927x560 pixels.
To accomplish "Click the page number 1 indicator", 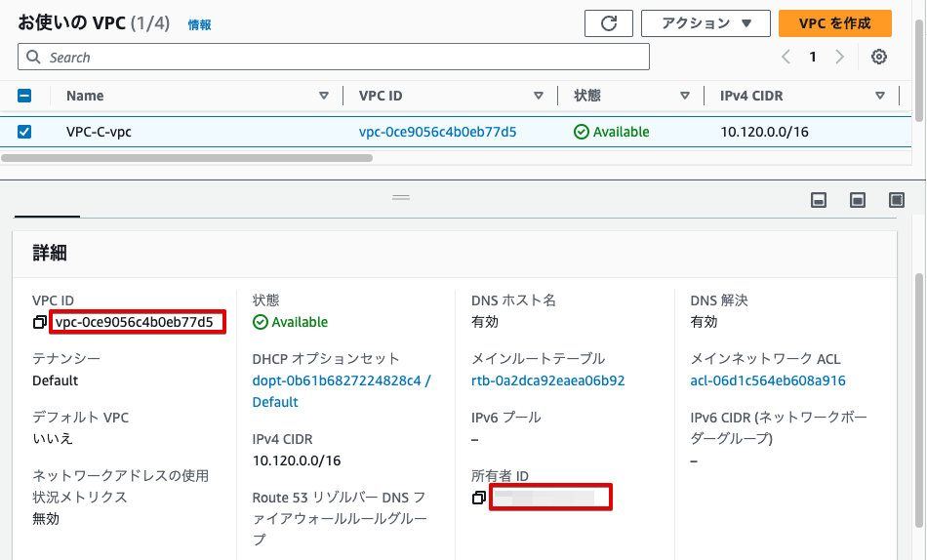I will point(813,57).
